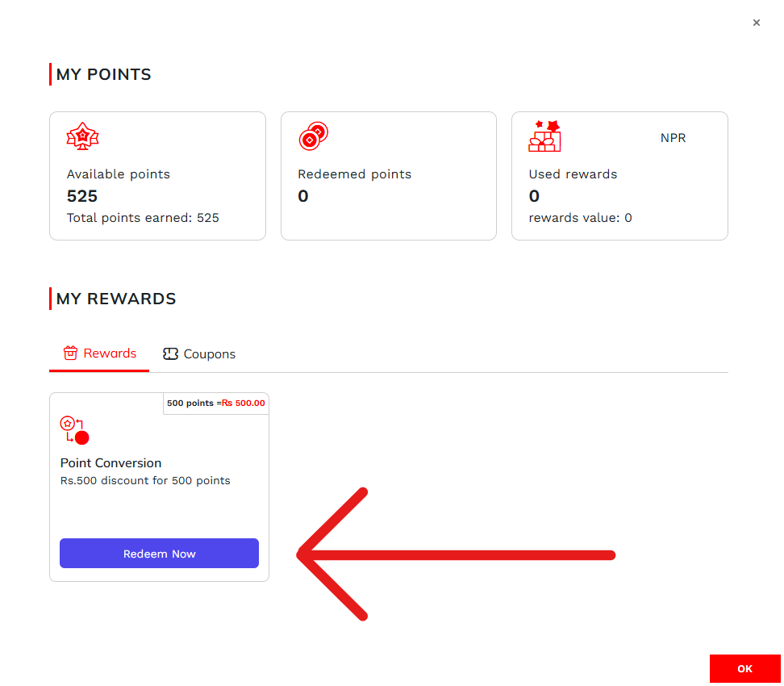Click the Point Conversion exchange icon
784x686 pixels.
(74, 430)
